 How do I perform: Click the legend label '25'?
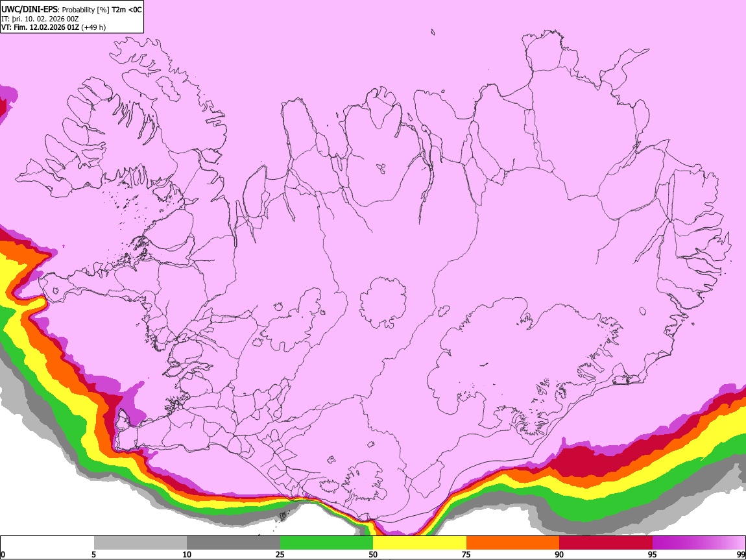coord(280,554)
